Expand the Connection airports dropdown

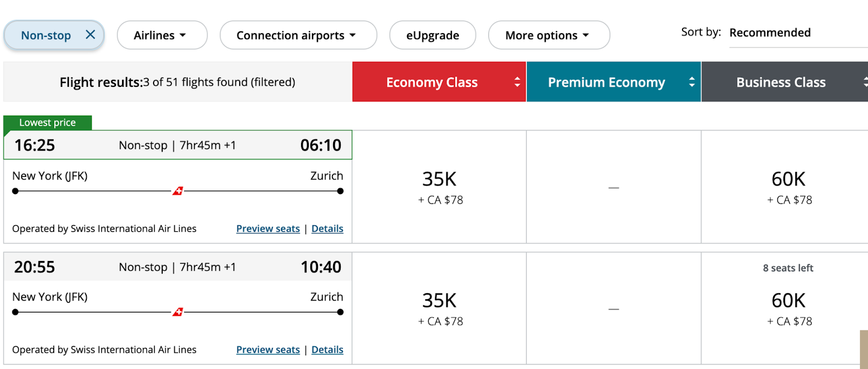point(298,35)
